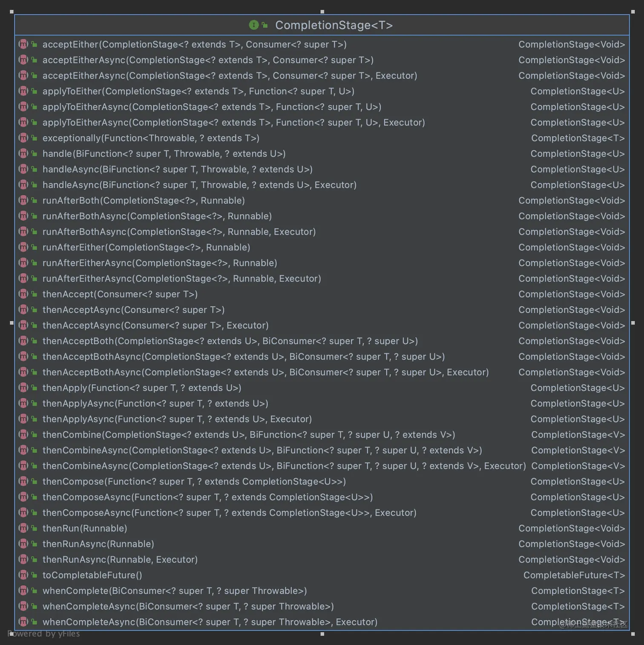Image resolution: width=644 pixels, height=645 pixels.
Task: Click the public icon of handleAsync with Executor
Action: coord(34,185)
